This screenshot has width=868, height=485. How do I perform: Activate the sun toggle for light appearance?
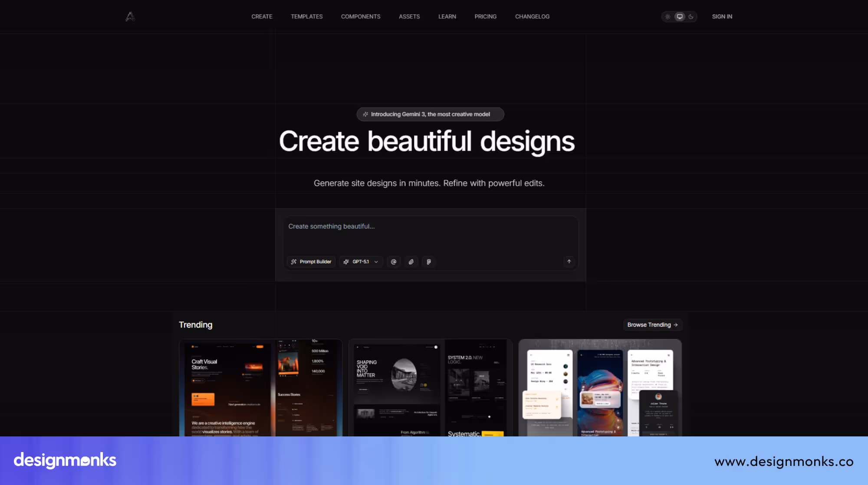pos(667,16)
